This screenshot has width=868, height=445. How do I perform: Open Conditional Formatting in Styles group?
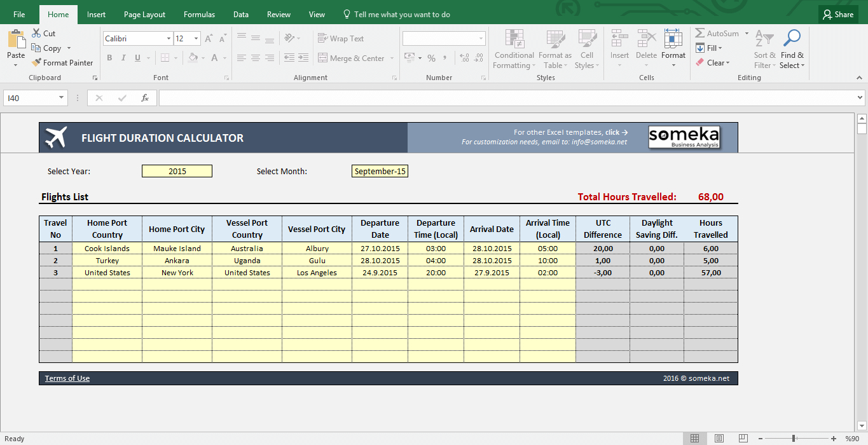click(514, 39)
